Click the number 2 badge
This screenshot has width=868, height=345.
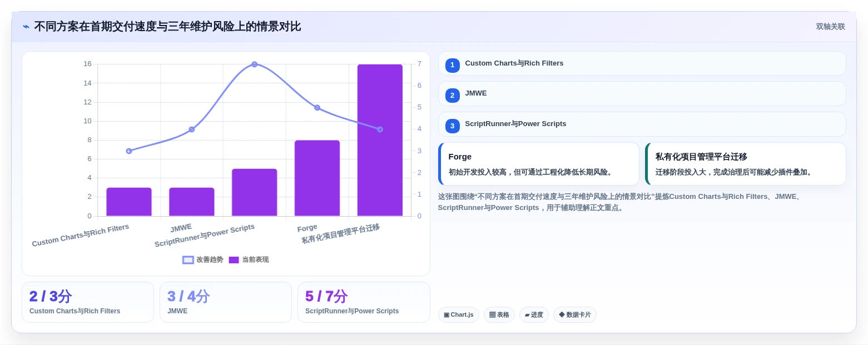coord(452,95)
